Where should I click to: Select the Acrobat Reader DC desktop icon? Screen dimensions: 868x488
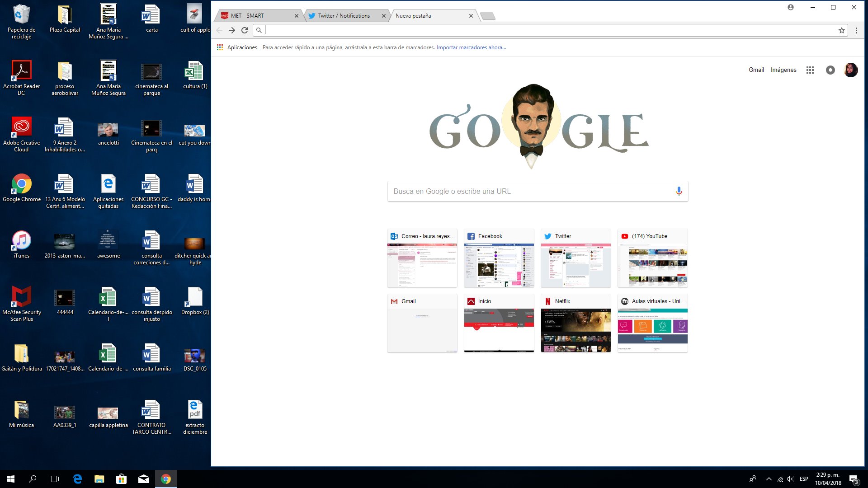(22, 78)
